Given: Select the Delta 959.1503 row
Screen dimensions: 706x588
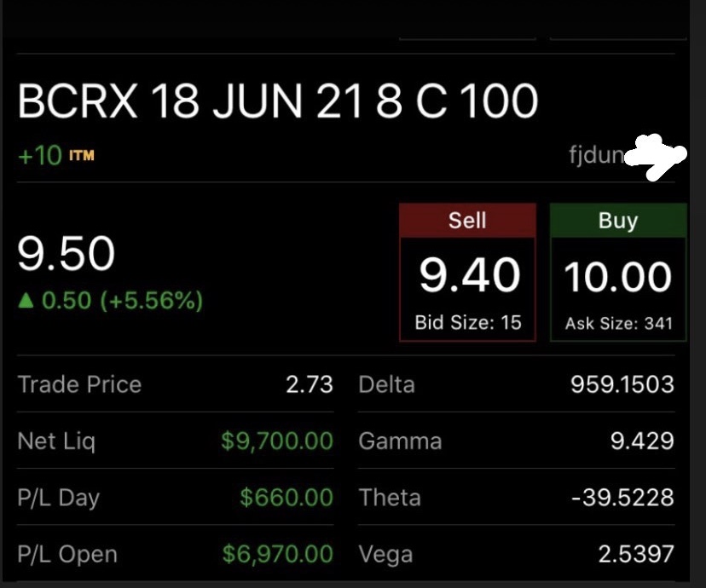Looking at the screenshot, I should point(517,384).
